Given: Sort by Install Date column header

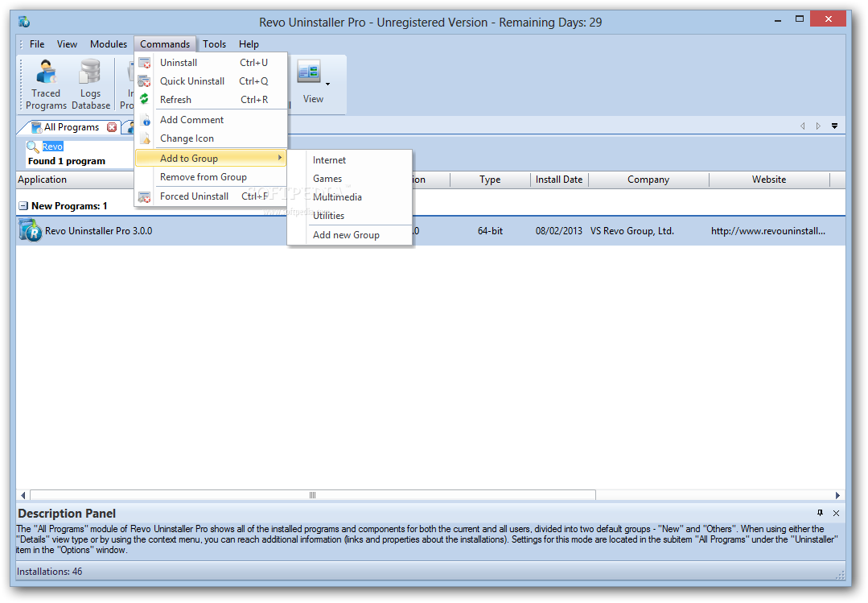Looking at the screenshot, I should click(559, 180).
